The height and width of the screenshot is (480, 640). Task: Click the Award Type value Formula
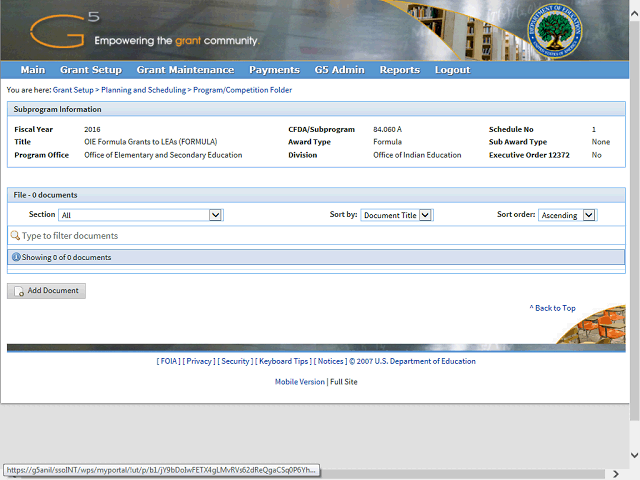[x=387, y=142]
